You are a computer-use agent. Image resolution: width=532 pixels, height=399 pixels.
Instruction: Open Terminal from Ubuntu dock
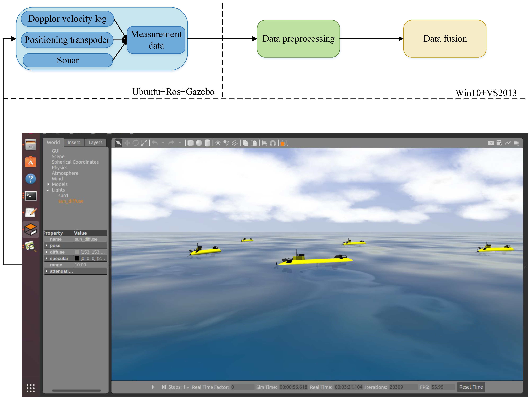31,196
